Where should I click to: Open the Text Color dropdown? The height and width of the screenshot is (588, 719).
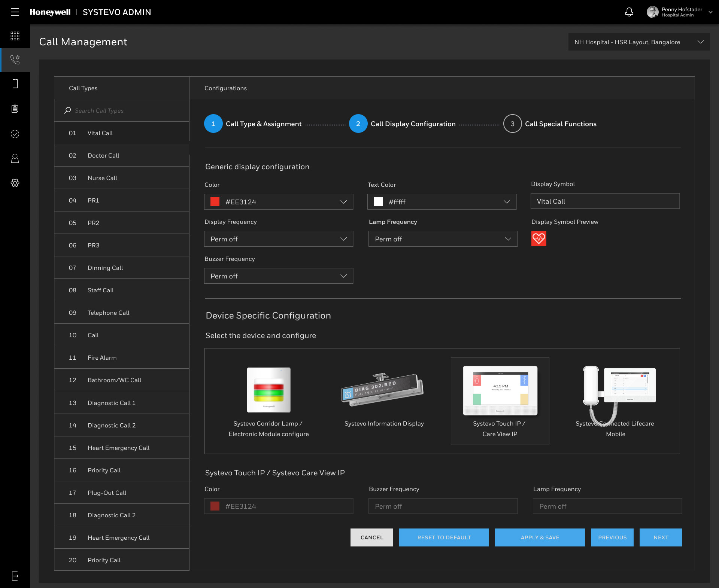pos(442,202)
